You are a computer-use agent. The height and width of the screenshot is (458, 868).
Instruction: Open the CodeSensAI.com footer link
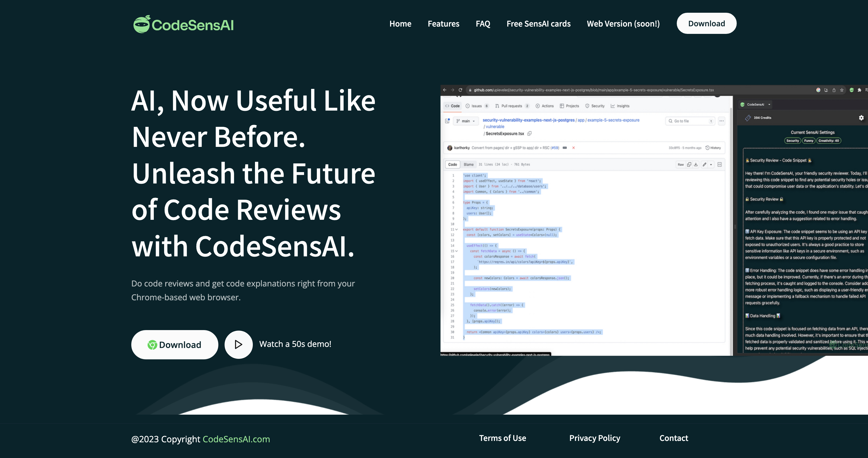(236, 439)
